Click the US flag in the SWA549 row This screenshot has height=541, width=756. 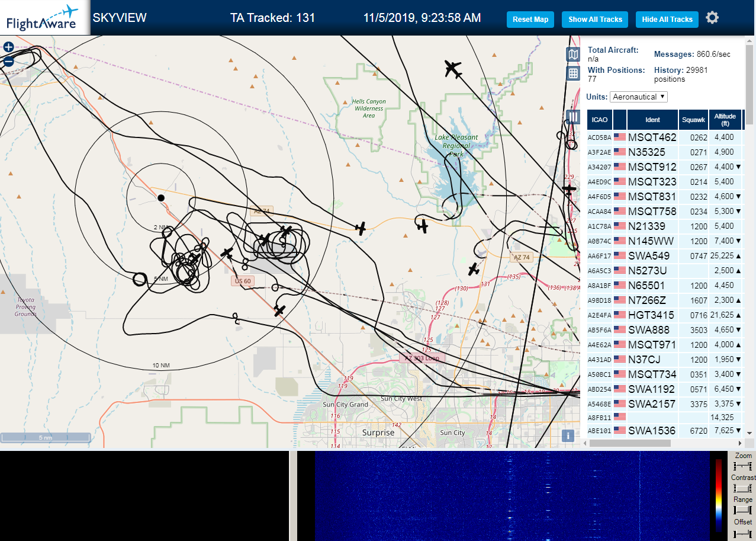[620, 256]
